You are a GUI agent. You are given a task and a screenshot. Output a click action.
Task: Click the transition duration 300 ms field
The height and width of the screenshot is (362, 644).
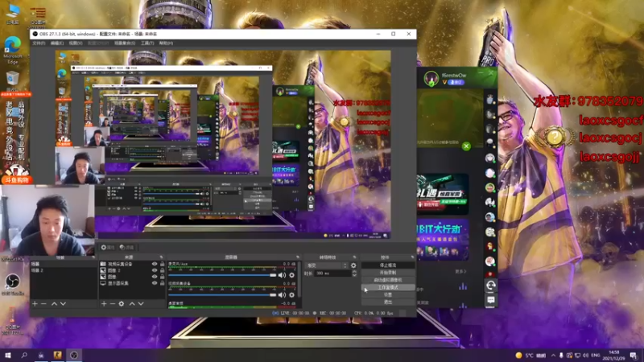332,274
